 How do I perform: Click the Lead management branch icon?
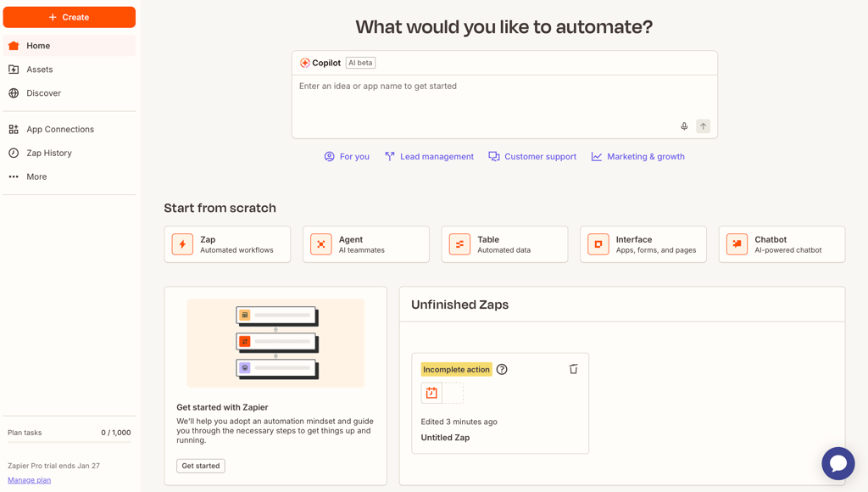tap(390, 157)
